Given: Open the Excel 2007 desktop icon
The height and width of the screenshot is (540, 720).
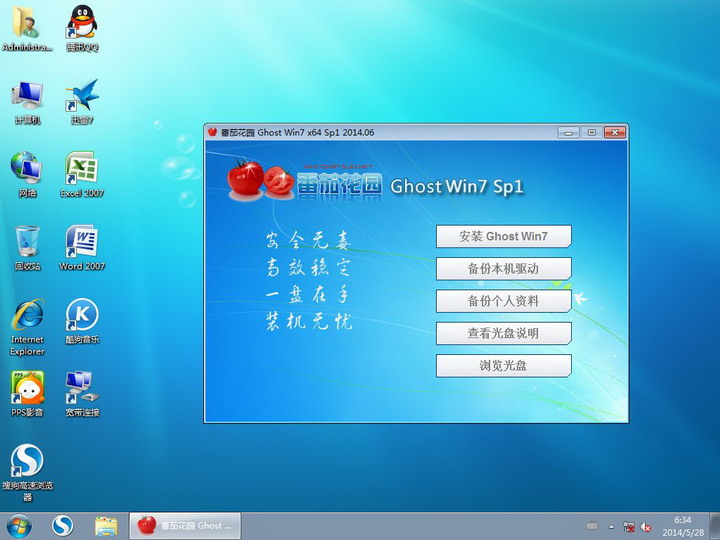Looking at the screenshot, I should (x=82, y=168).
